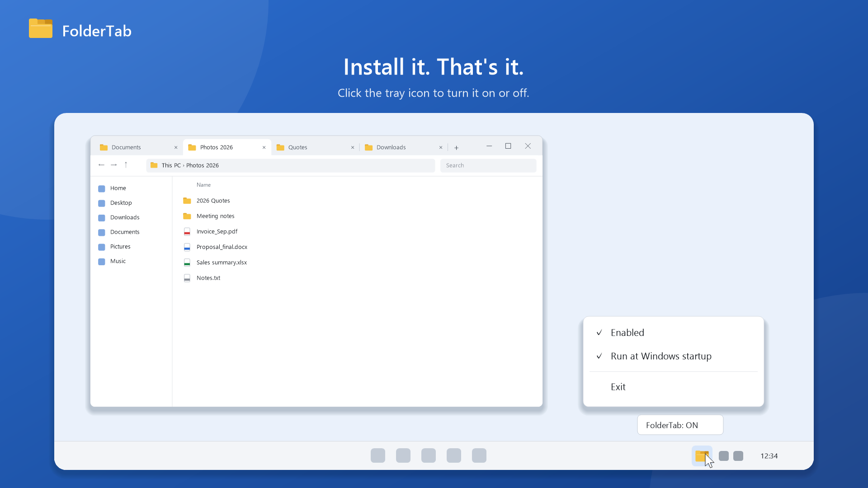The width and height of the screenshot is (868, 488).
Task: Close the Documents tab
Action: coord(176,147)
